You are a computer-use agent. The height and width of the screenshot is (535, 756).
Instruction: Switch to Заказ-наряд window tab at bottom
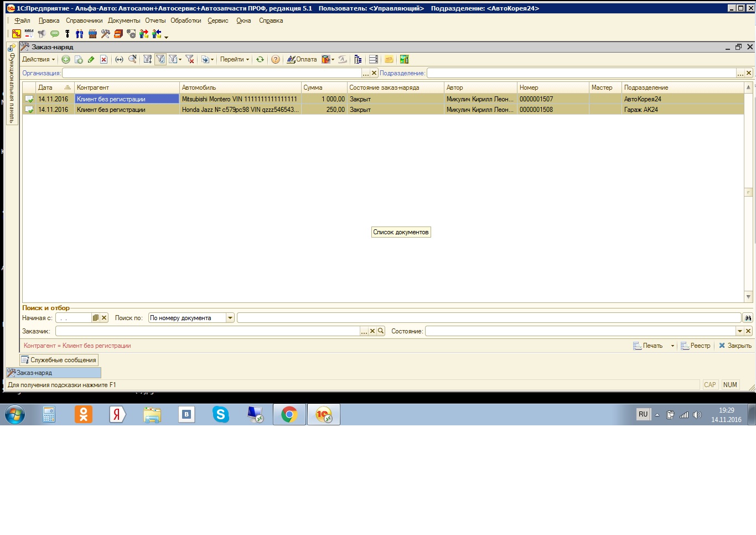pyautogui.click(x=53, y=373)
